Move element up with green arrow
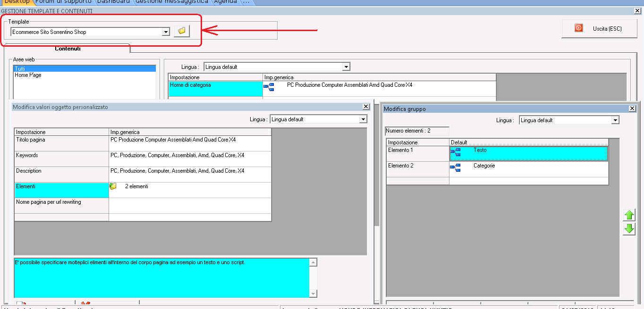The image size is (644, 309). 629,215
